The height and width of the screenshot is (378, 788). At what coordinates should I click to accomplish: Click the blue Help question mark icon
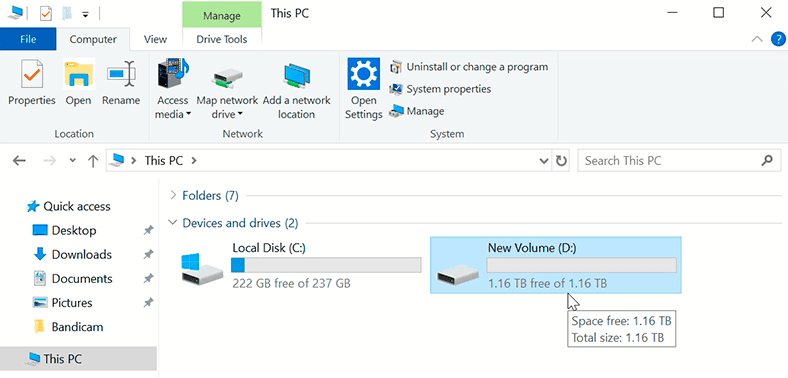(x=778, y=39)
